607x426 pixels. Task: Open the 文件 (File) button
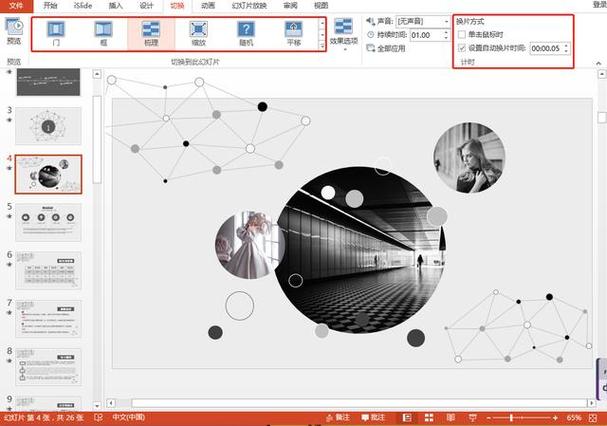(x=16, y=5)
